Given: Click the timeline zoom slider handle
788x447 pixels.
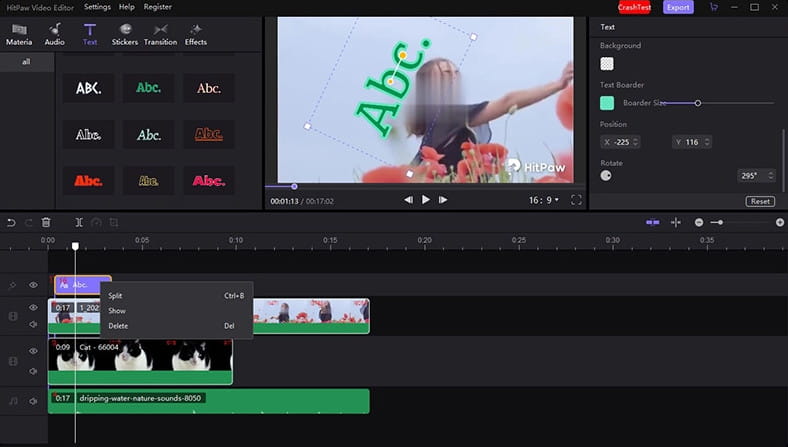Looking at the screenshot, I should (x=720, y=222).
